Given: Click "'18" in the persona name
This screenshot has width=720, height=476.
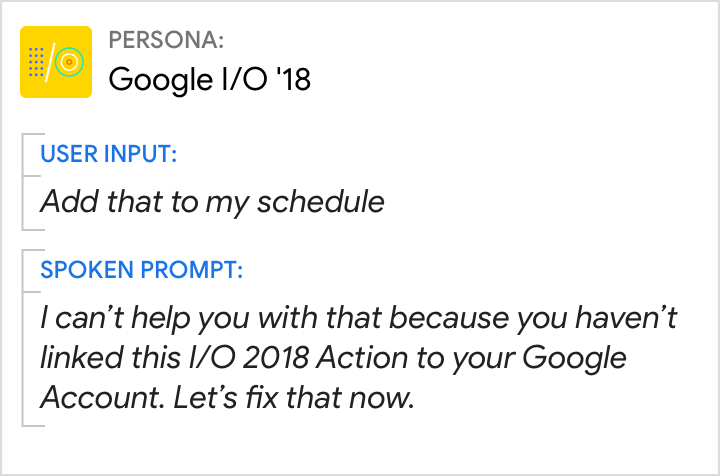Looking at the screenshot, I should pyautogui.click(x=290, y=79).
